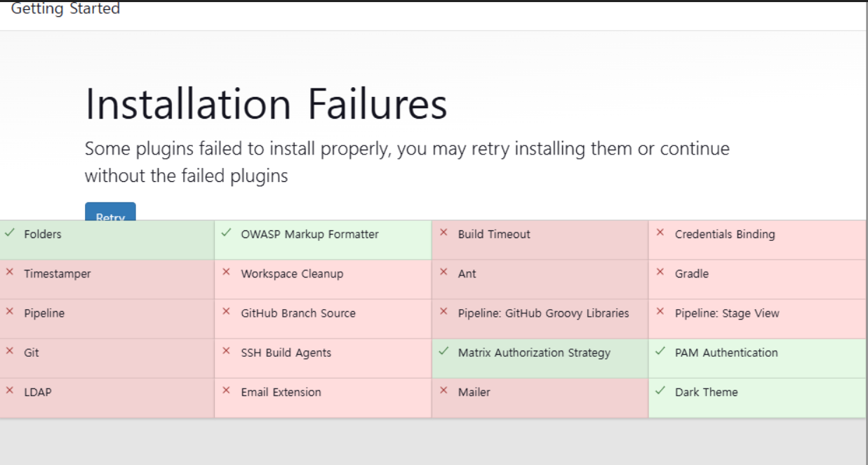Click the Getting Started header title
This screenshot has height=465, width=868.
(x=65, y=8)
